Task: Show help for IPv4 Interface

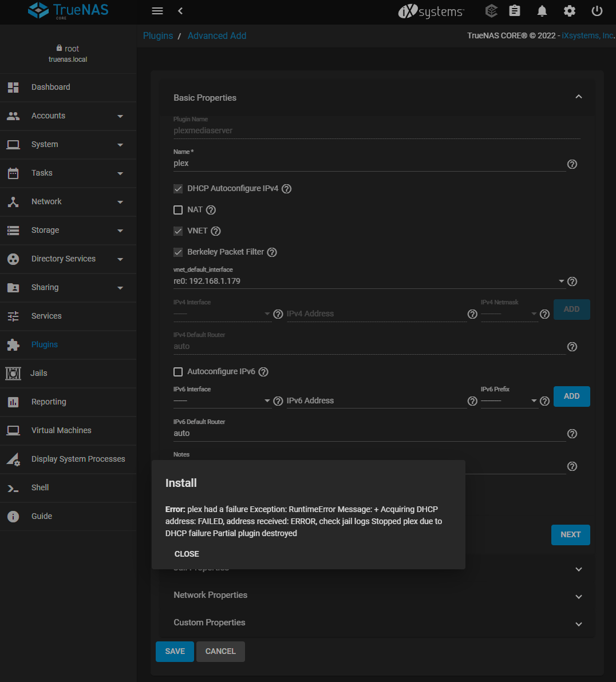Action: pyautogui.click(x=278, y=314)
